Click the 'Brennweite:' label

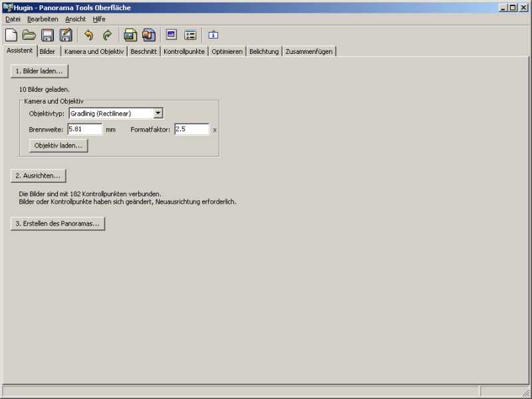pos(46,130)
